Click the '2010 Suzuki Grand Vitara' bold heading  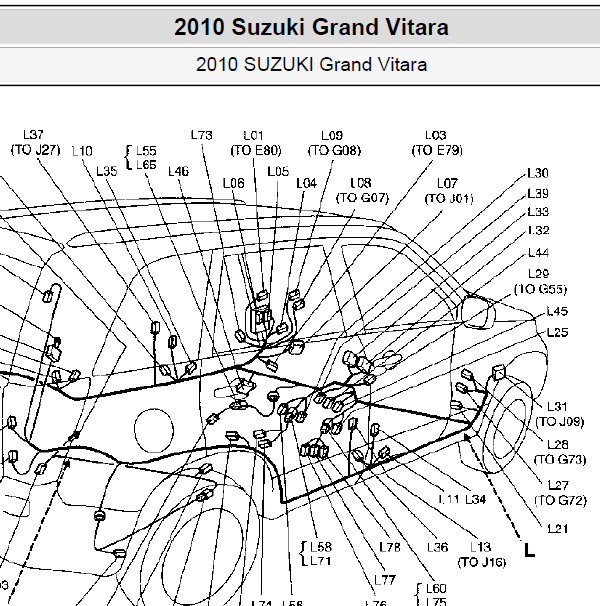pyautogui.click(x=311, y=27)
